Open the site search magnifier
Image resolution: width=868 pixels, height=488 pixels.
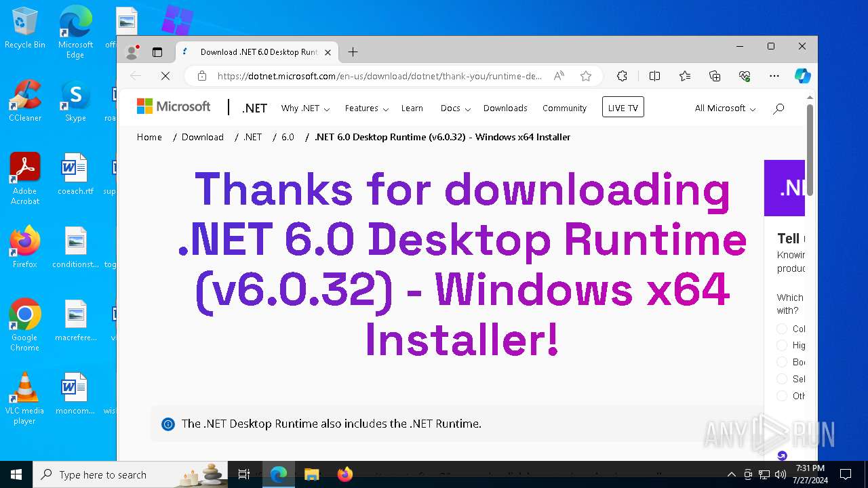pos(778,108)
